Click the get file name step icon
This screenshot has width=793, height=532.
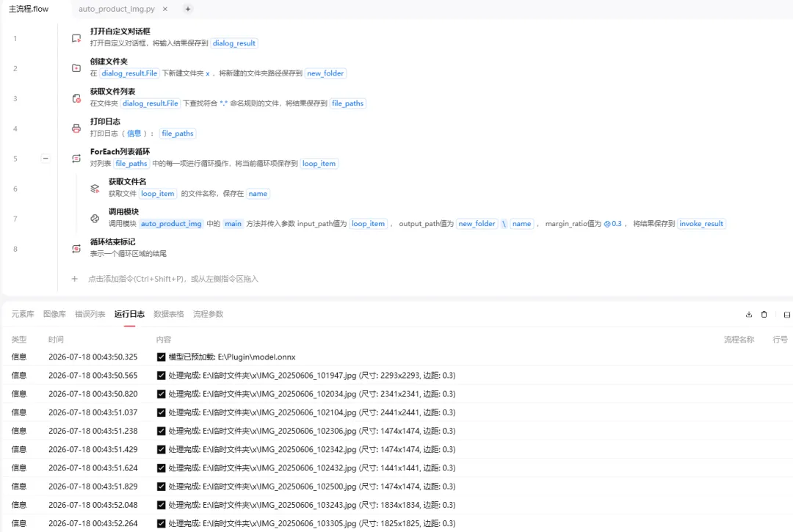[x=95, y=189]
